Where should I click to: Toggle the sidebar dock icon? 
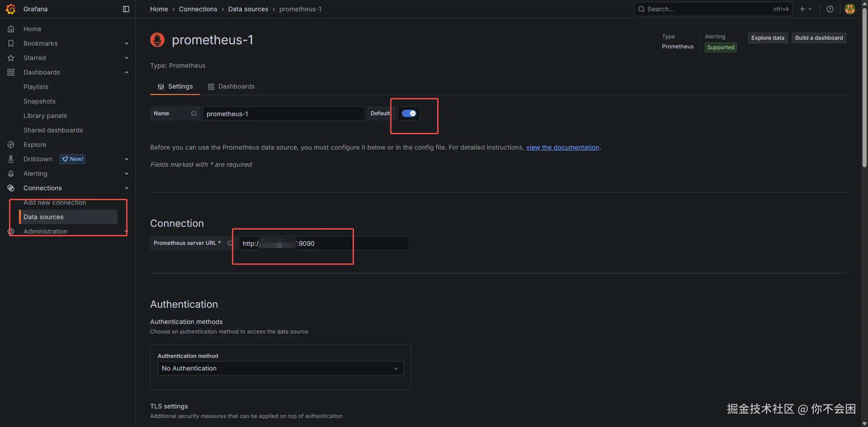(x=126, y=9)
